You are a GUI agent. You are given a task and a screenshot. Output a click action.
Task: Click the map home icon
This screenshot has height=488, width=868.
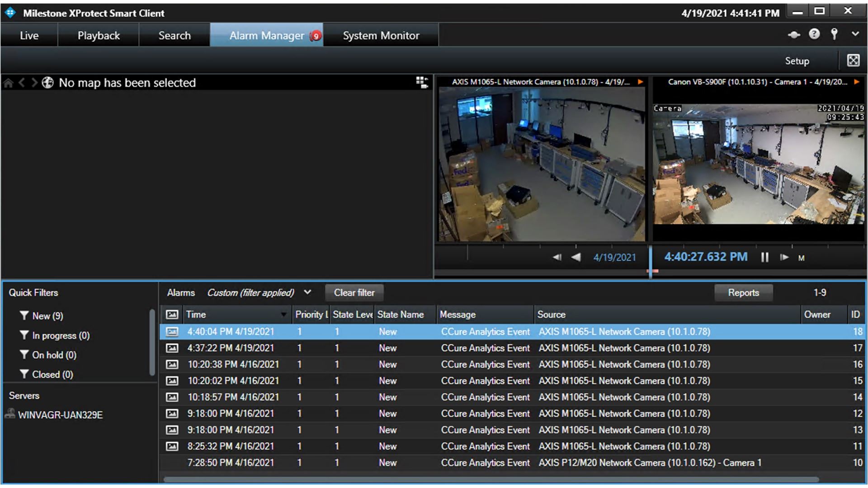[8, 83]
